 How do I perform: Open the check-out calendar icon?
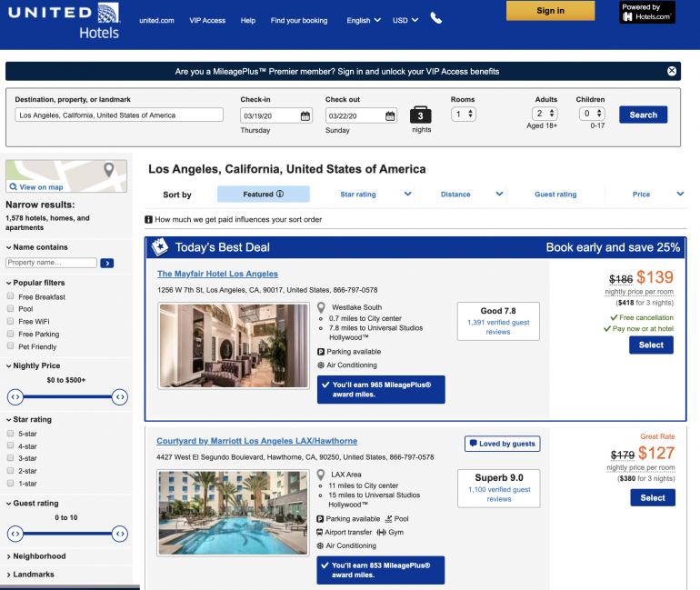[390, 115]
